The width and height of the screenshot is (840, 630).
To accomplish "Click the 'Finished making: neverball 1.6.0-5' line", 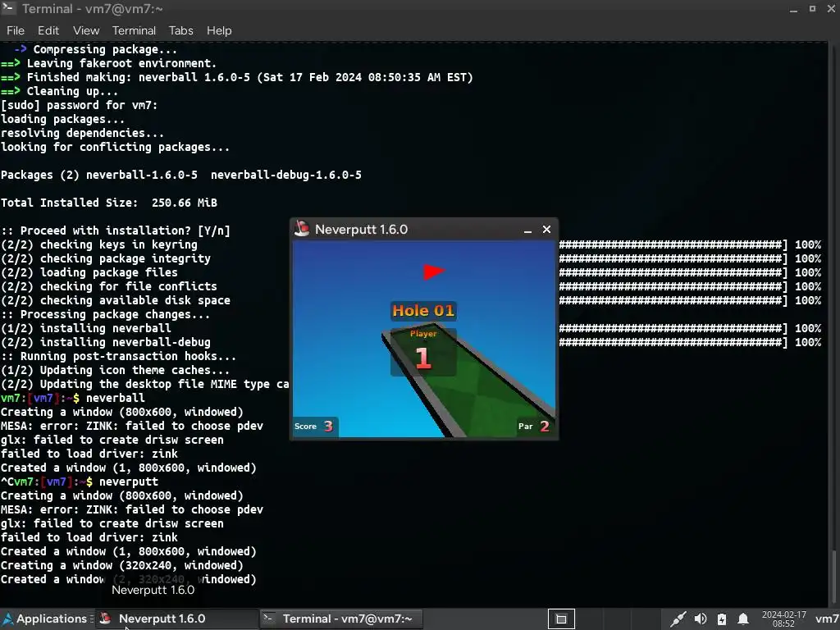I will tap(237, 77).
